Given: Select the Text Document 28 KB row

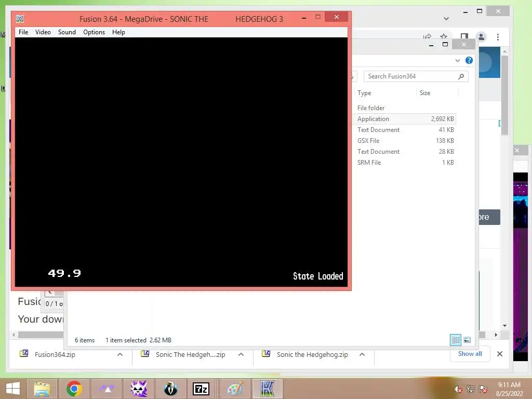Looking at the screenshot, I should pos(404,151).
